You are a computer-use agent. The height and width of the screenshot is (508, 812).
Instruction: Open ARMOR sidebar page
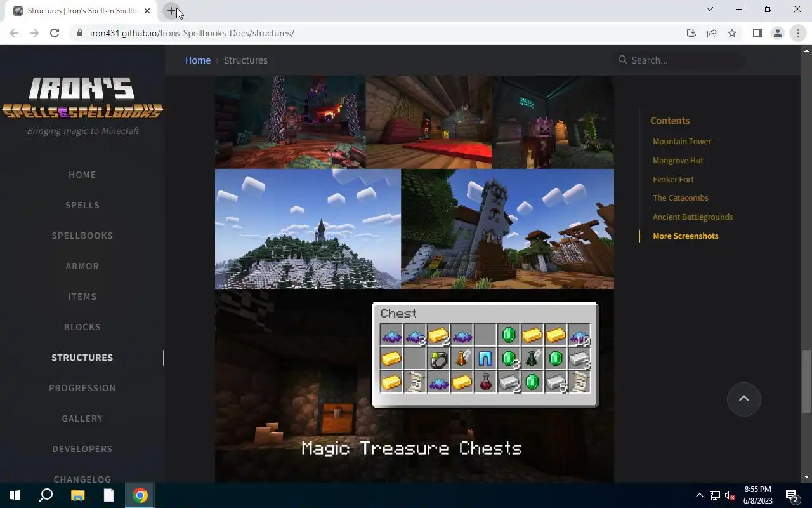point(82,266)
